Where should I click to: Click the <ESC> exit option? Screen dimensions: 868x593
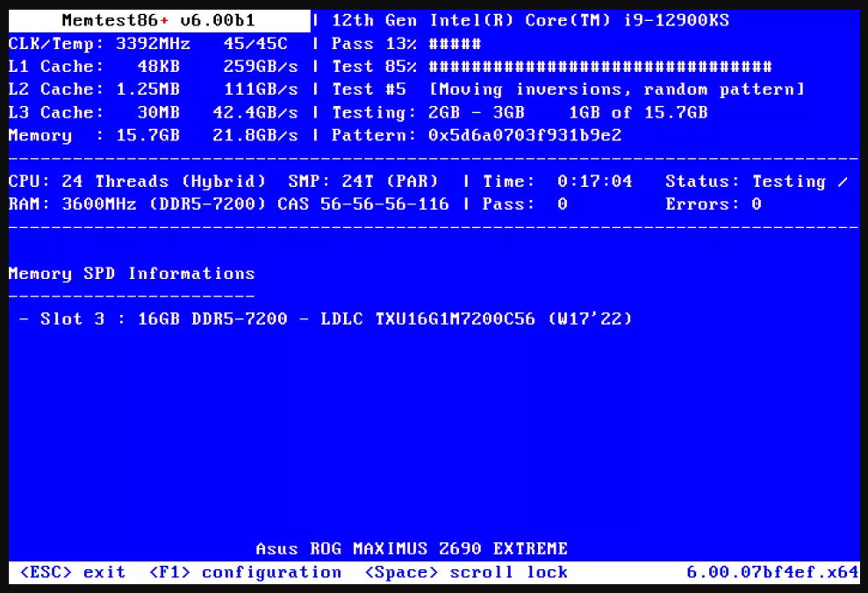pyautogui.click(x=72, y=572)
